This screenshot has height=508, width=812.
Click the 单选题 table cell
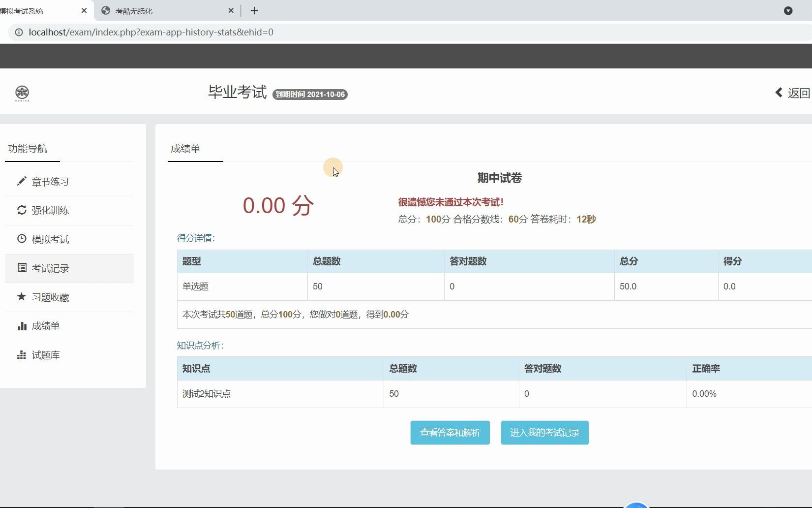pos(242,286)
